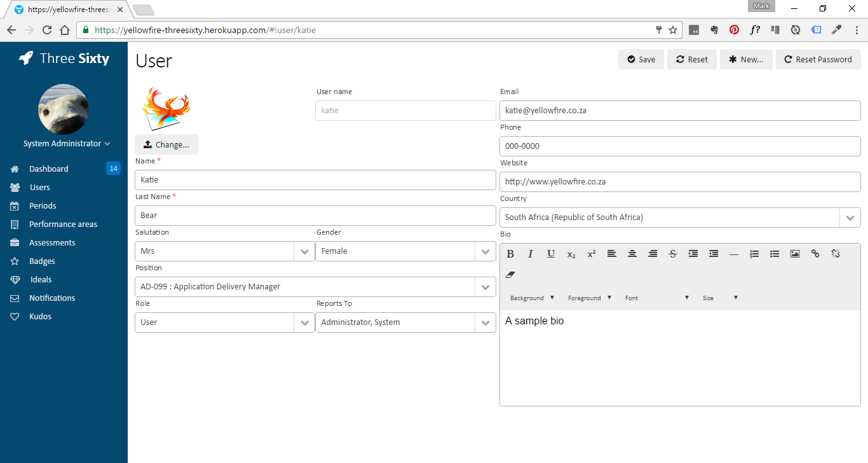Screen dimensions: 868x463
Task: Open Notifications in the sidebar
Action: (52, 298)
